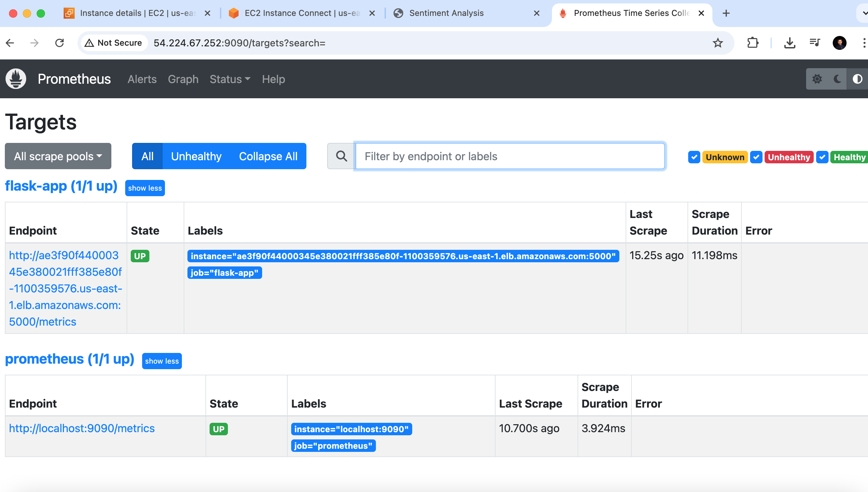Toggle the Unknown state checkbox
The height and width of the screenshot is (492, 868).
[x=694, y=157]
